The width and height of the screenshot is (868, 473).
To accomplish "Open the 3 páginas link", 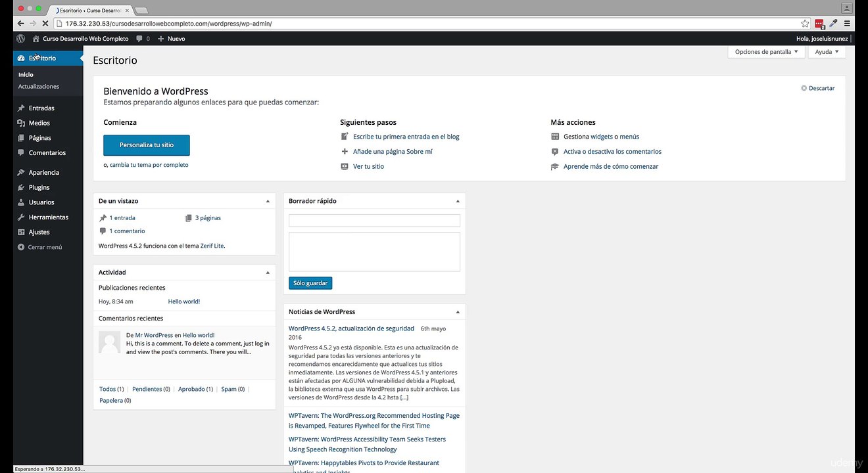I will pyautogui.click(x=208, y=218).
